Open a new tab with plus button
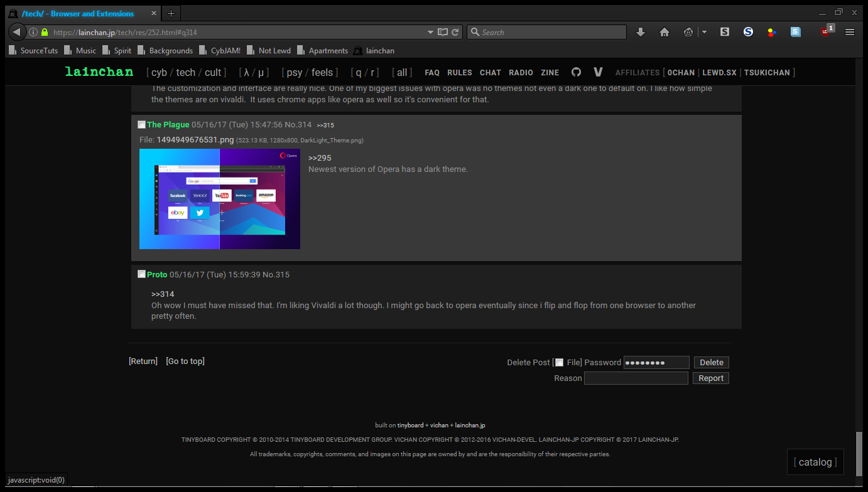This screenshot has width=868, height=492. (171, 13)
